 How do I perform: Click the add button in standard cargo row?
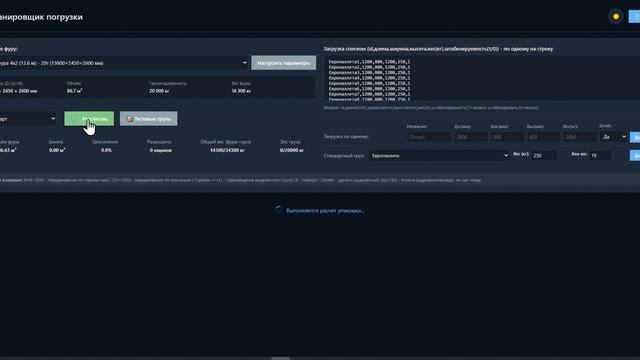[x=635, y=156]
